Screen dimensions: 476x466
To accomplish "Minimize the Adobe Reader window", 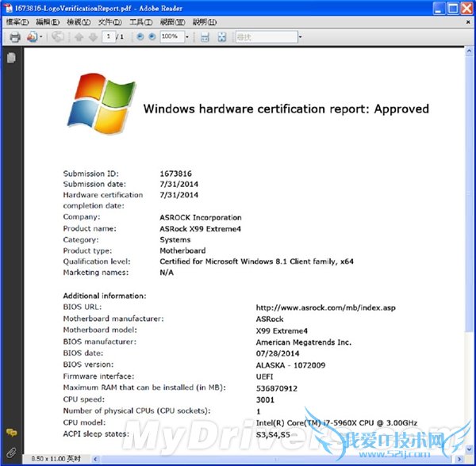I will pyautogui.click(x=439, y=8).
